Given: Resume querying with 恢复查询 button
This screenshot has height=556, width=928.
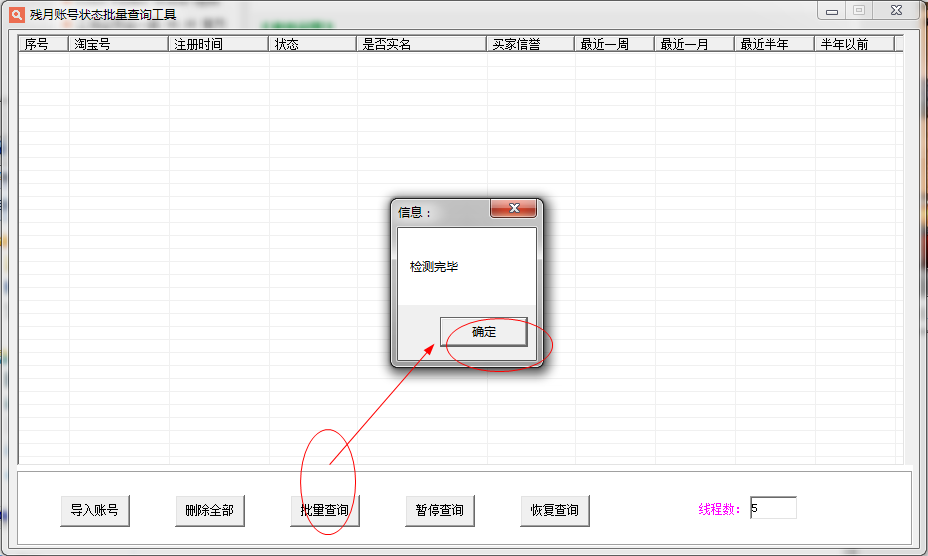Looking at the screenshot, I should click(x=555, y=510).
